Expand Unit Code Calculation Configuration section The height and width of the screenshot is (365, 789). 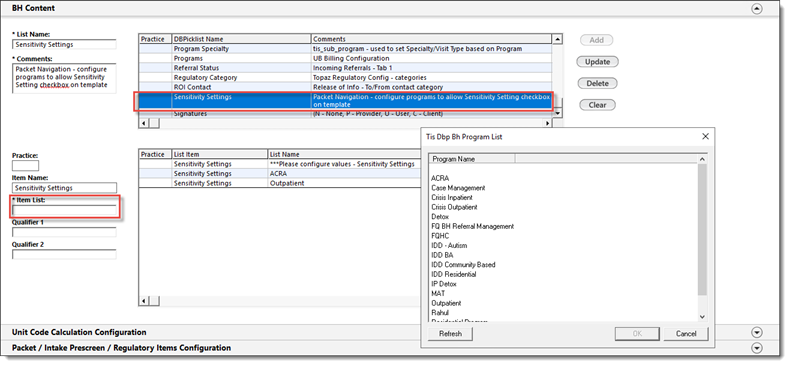pos(756,332)
